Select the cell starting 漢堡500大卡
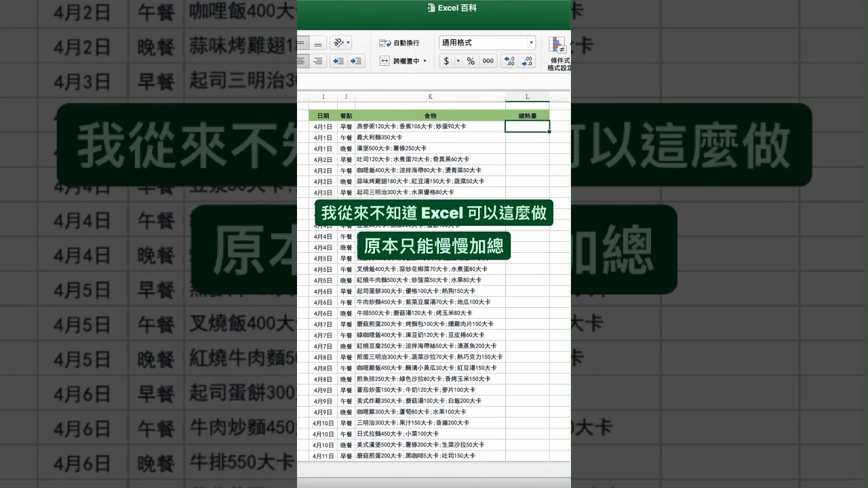The width and height of the screenshot is (868, 488). pos(430,148)
